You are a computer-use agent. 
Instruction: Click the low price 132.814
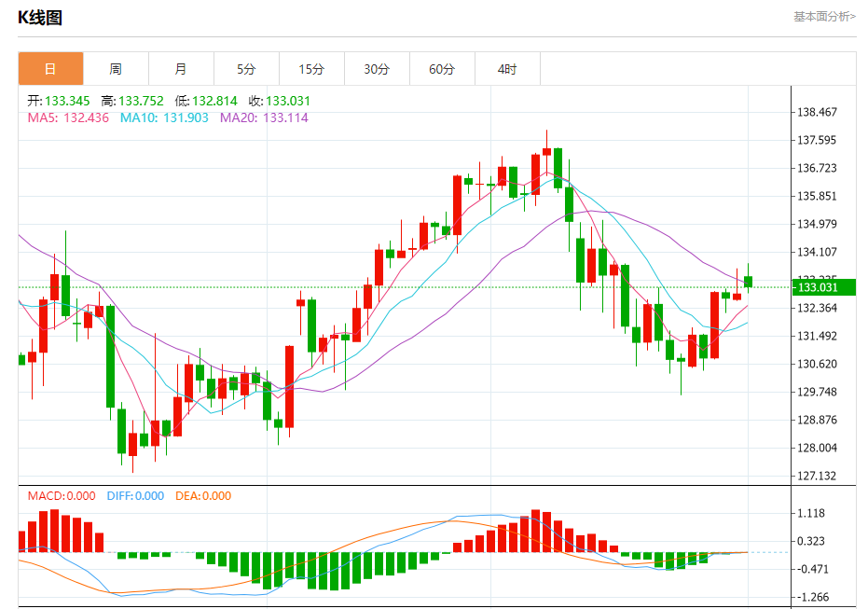coord(214,101)
